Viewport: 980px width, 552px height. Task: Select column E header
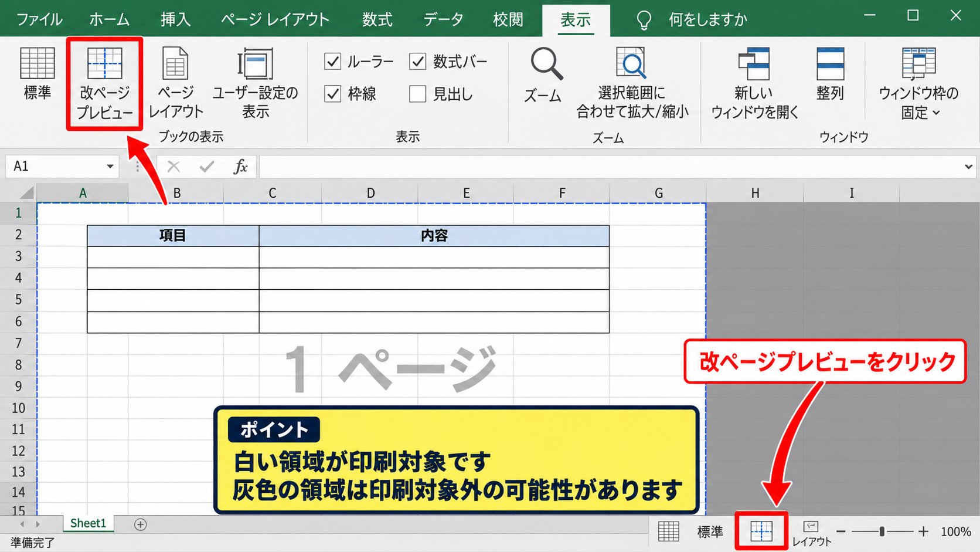pos(466,193)
